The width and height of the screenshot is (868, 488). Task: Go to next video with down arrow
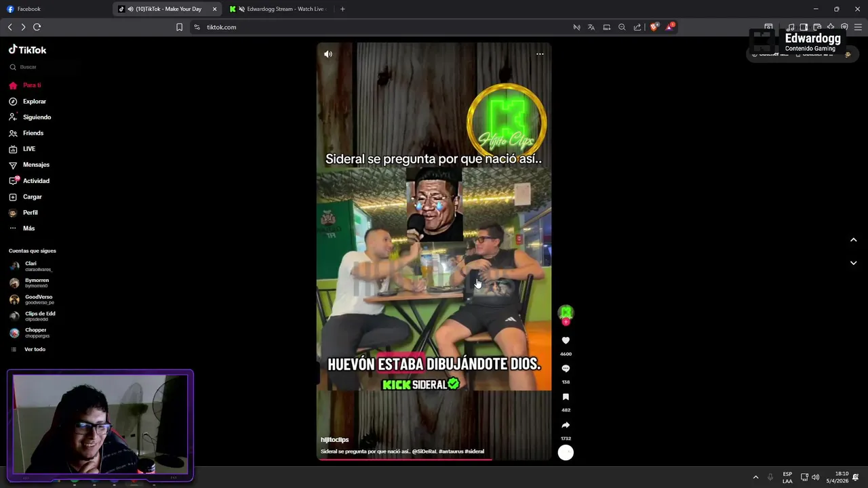pyautogui.click(x=854, y=263)
